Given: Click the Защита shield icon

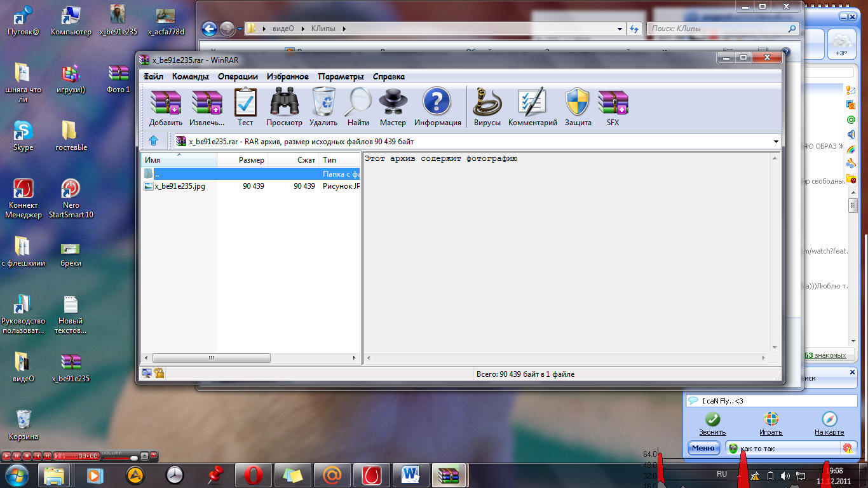Looking at the screenshot, I should [x=578, y=107].
